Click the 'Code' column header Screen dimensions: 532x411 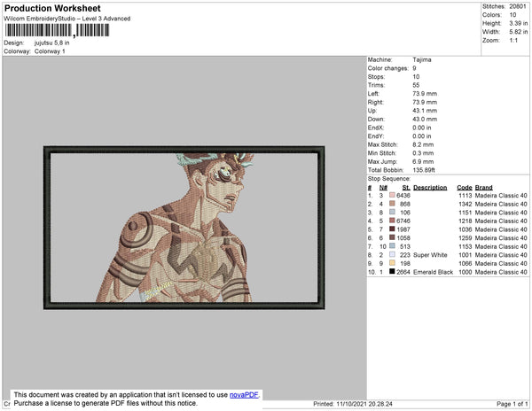coord(465,188)
